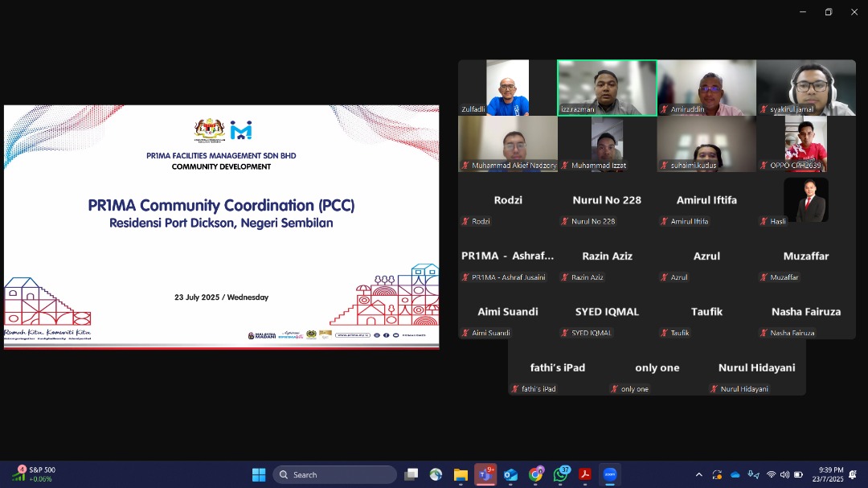Open File Explorer from the taskbar
Viewport: 868px width, 488px height.
coord(461,474)
